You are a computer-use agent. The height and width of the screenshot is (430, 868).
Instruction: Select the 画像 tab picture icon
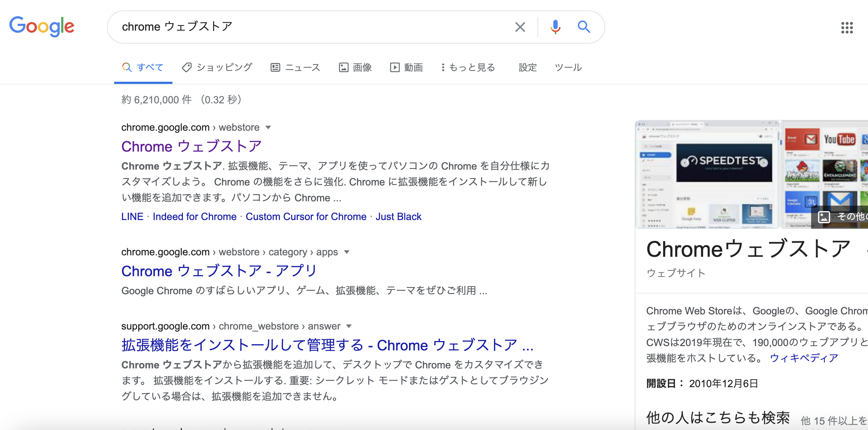345,67
